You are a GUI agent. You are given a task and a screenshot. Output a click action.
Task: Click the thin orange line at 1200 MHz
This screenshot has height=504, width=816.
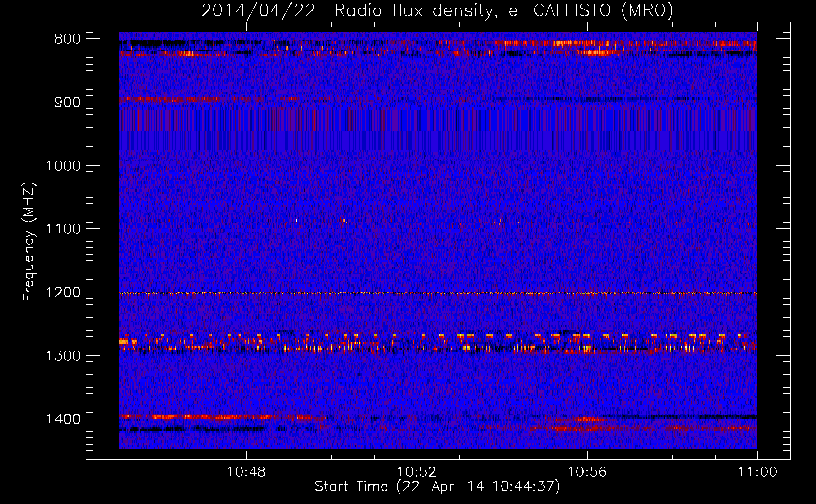(x=438, y=293)
